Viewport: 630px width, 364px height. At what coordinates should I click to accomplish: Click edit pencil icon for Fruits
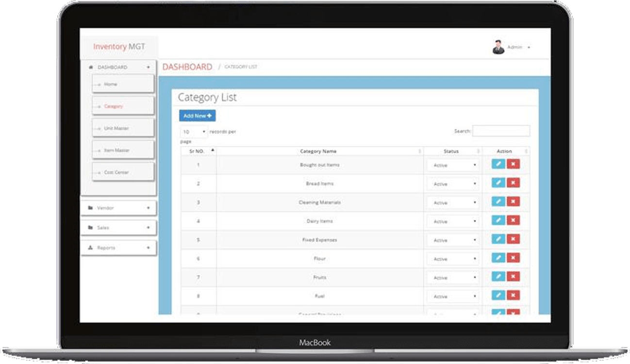pyautogui.click(x=498, y=276)
